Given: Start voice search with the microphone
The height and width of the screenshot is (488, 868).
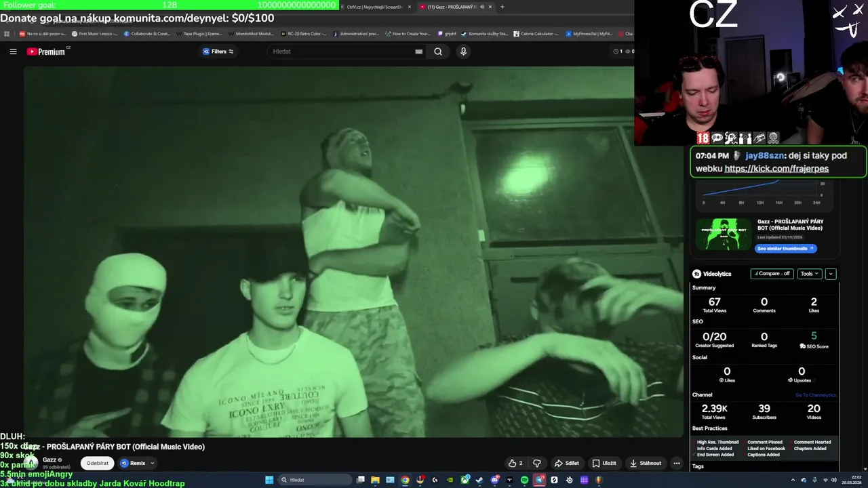Looking at the screenshot, I should tap(463, 52).
